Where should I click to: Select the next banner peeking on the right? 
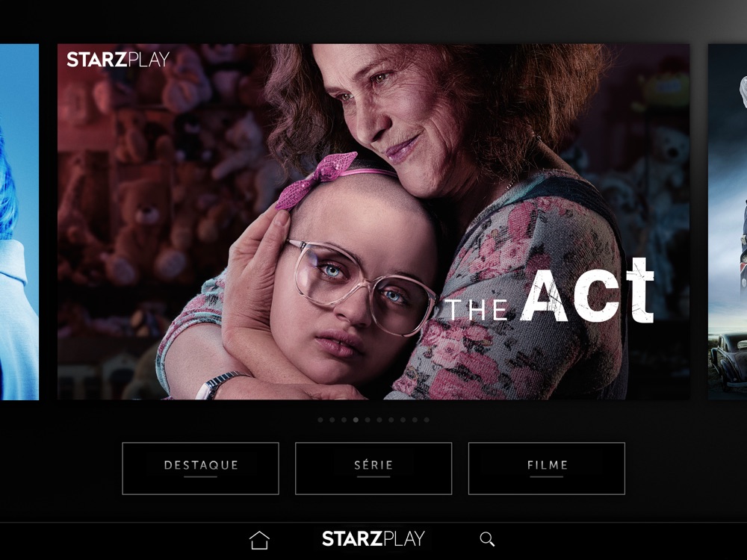tap(728, 222)
